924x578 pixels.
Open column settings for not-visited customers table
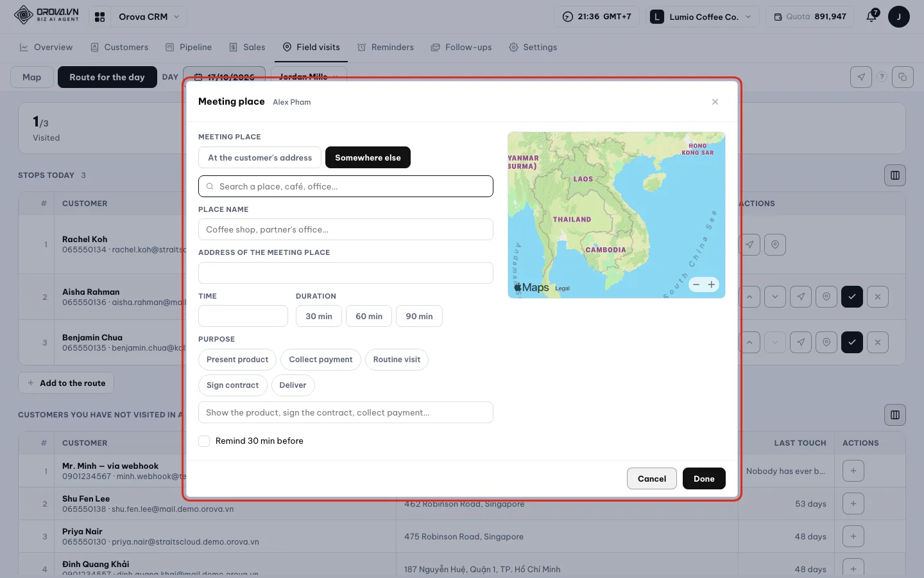coord(895,415)
